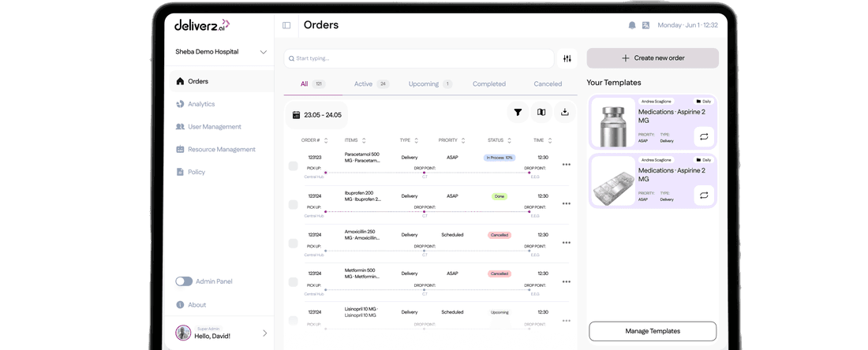Reorder second Aspirine template repeat icon
The width and height of the screenshot is (868, 350).
[x=704, y=195]
